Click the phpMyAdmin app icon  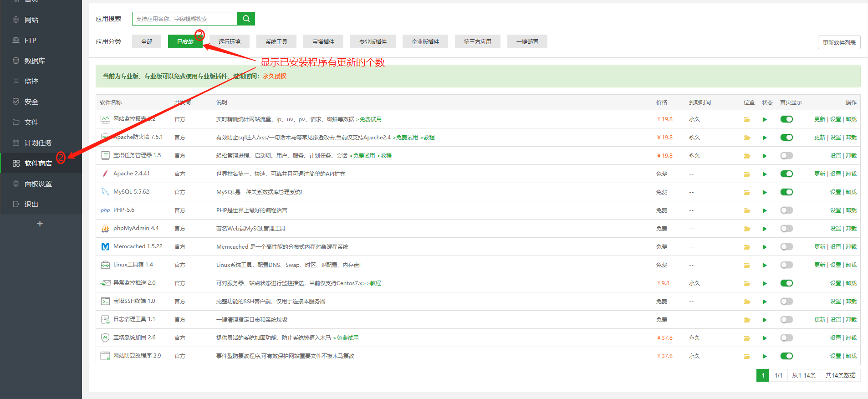tap(105, 228)
